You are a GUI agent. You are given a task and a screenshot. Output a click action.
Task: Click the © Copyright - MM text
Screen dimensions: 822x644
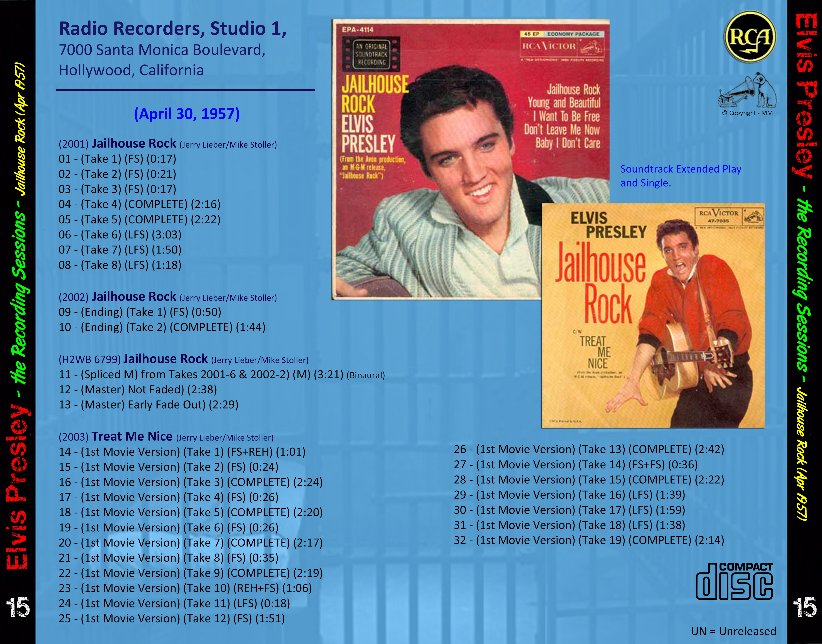(x=747, y=113)
